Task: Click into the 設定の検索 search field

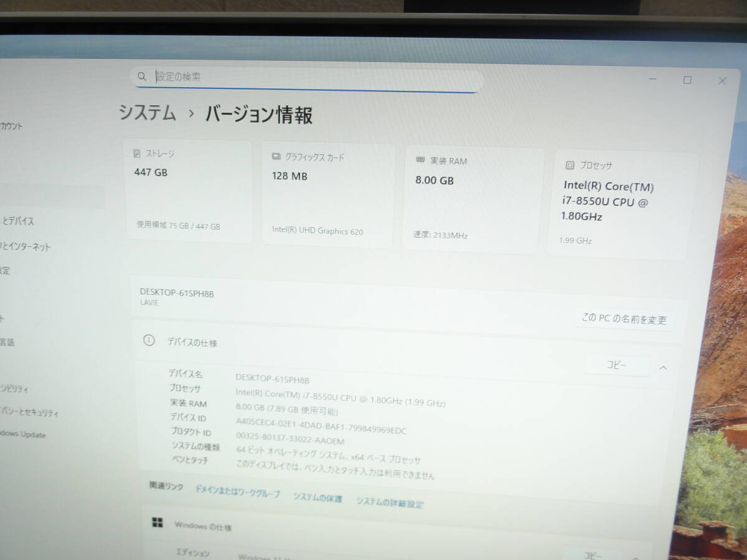Action: click(306, 80)
